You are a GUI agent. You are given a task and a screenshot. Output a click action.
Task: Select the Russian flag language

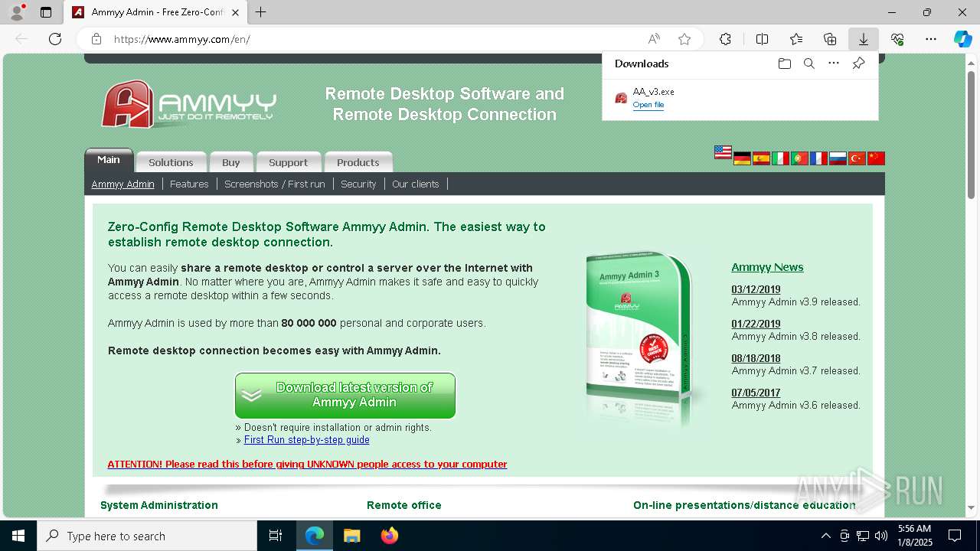[838, 158]
